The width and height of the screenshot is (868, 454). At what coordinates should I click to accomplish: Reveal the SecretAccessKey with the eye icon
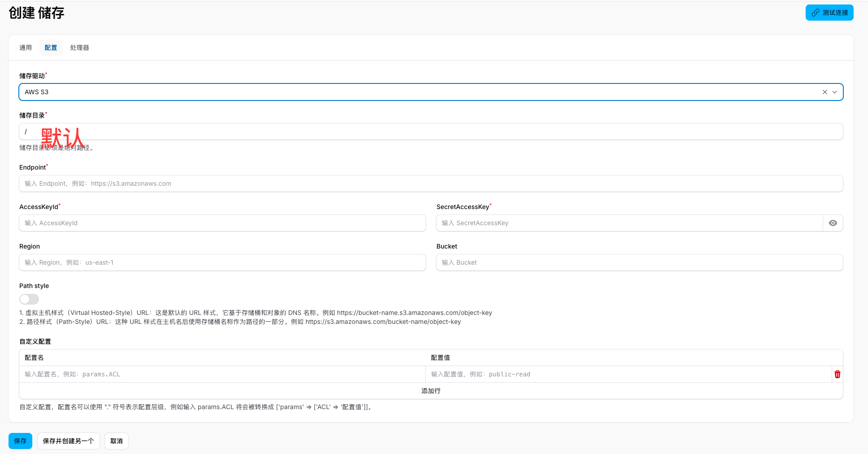(833, 223)
